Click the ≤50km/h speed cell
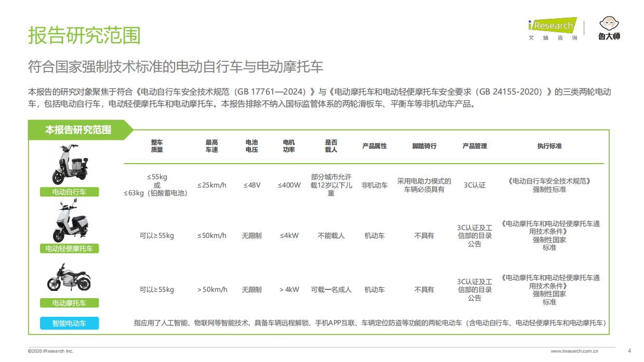644x362 pixels. (x=212, y=235)
